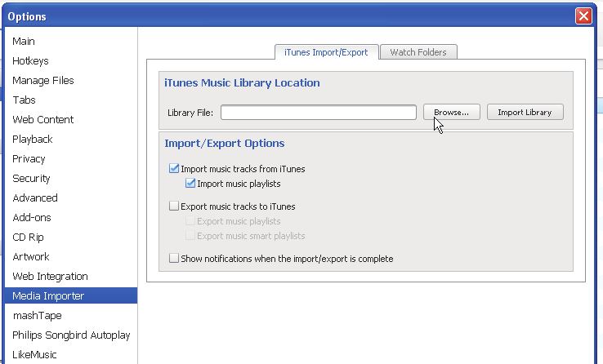
Task: Click Browse to locate library file
Action: click(452, 112)
